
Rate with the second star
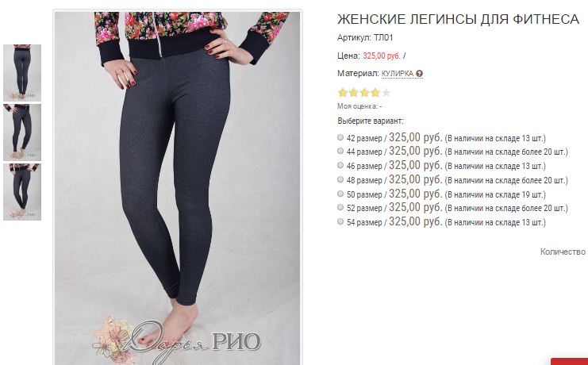coord(353,93)
